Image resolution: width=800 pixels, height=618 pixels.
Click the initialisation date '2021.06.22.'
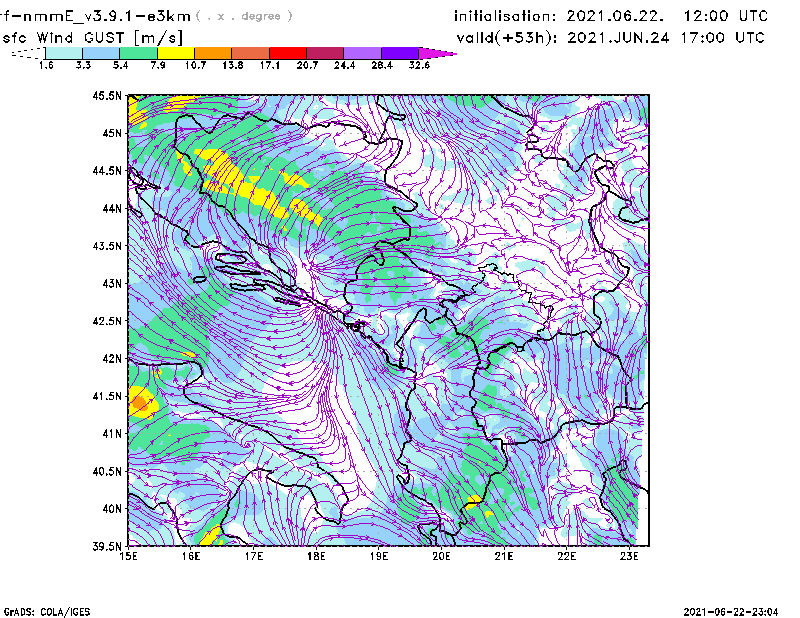pyautogui.click(x=615, y=16)
